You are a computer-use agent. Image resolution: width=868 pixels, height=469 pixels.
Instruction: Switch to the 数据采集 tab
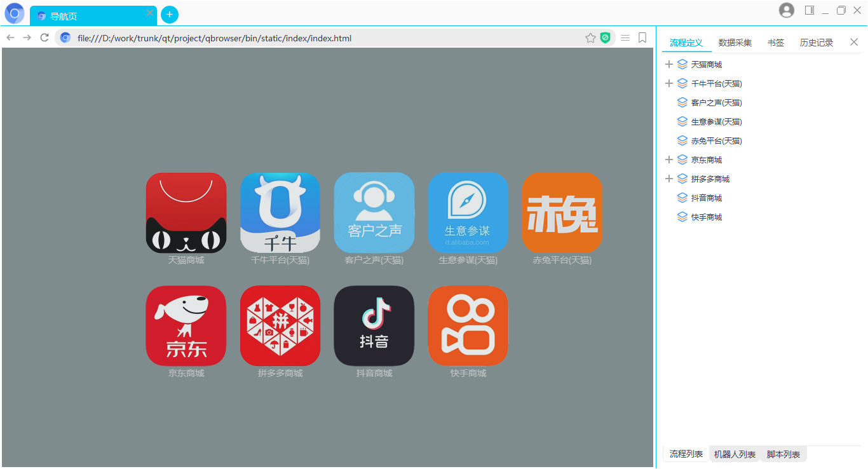pos(735,43)
